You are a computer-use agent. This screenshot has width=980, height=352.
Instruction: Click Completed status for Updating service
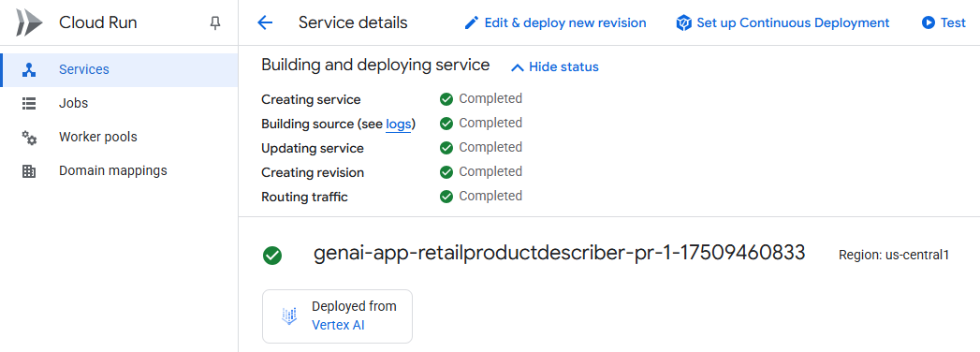click(490, 147)
